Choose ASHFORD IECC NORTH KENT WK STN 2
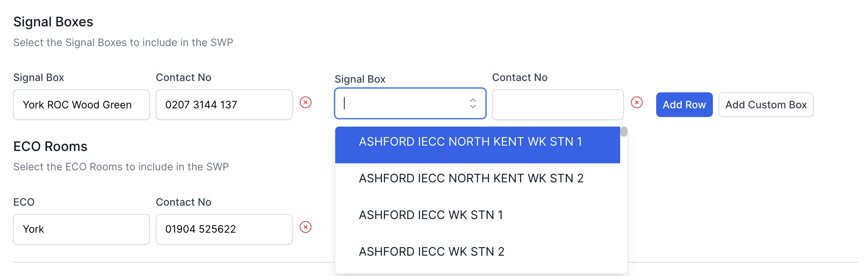 [471, 178]
